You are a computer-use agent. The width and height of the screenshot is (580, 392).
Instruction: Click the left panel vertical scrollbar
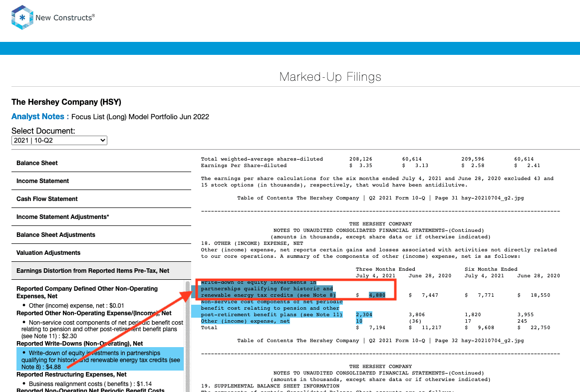pos(188,336)
